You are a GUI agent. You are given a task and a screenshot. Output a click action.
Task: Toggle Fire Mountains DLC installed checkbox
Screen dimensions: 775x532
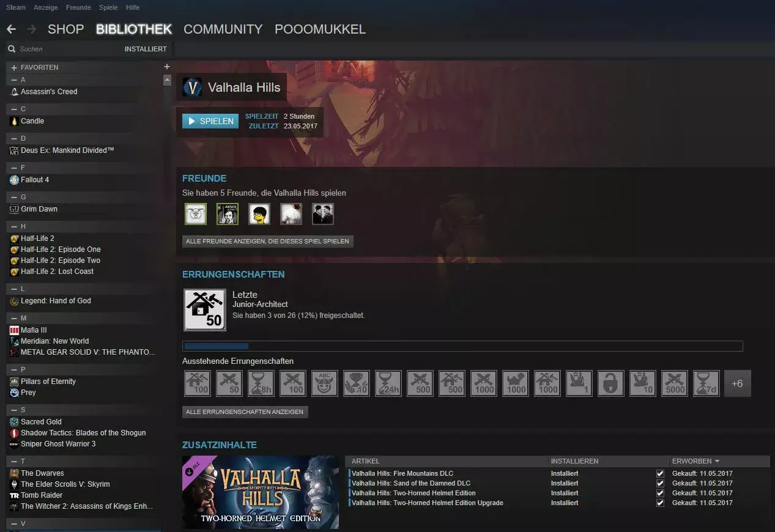click(660, 473)
